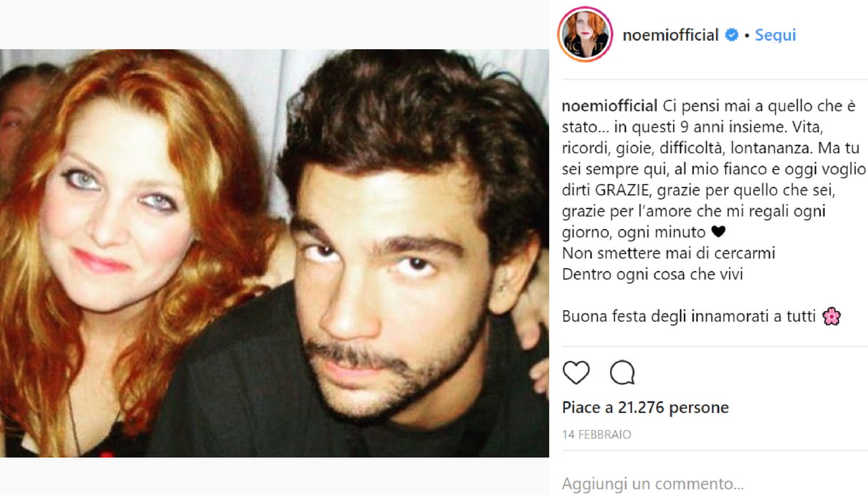This screenshot has height=495, width=868.
Task: View who liked: Piace a 21.276 persone
Action: [645, 407]
